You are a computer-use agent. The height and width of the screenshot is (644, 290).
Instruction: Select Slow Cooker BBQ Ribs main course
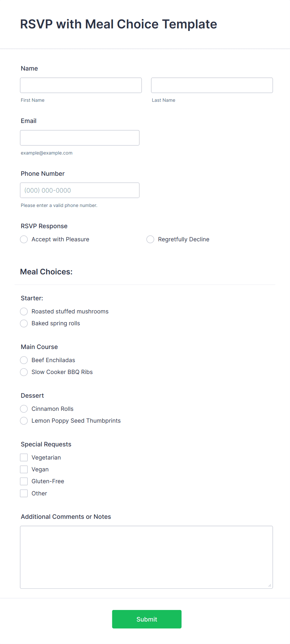point(24,372)
